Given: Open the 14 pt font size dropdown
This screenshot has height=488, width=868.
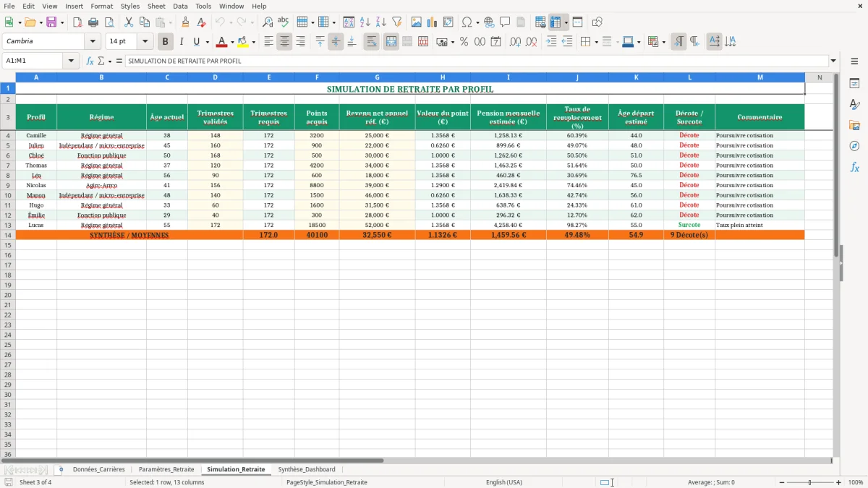Looking at the screenshot, I should coord(145,42).
